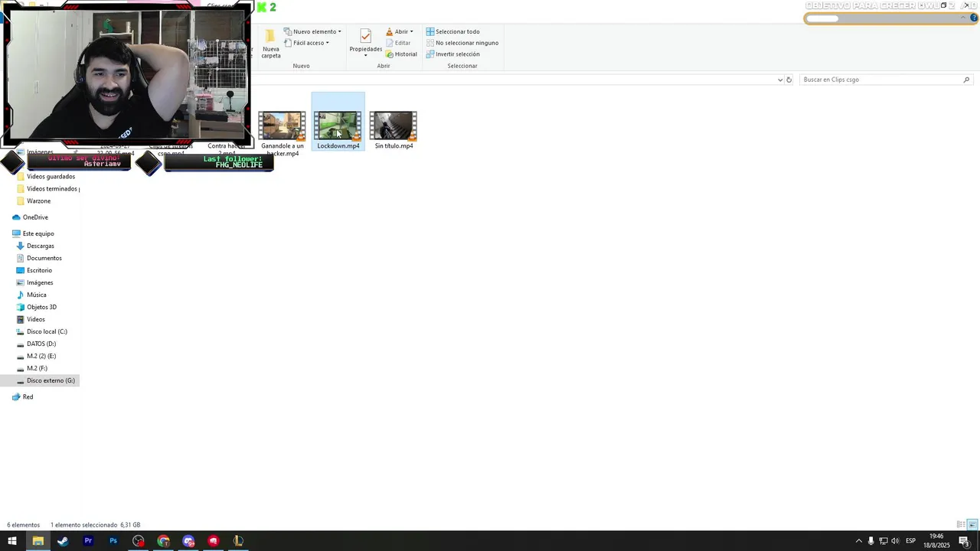The image size is (980, 551).
Task: Click the Lockdown.mp4 file name
Action: (x=338, y=146)
